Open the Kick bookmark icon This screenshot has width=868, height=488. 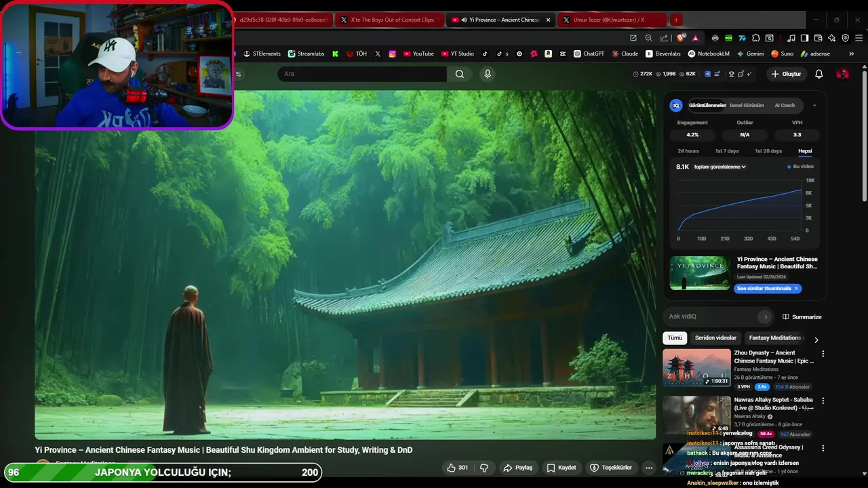point(335,54)
